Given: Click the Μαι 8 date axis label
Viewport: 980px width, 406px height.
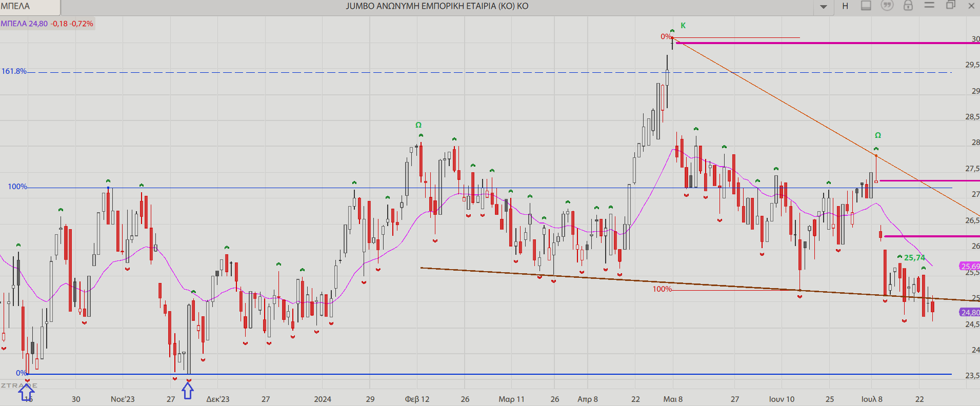Looking at the screenshot, I should tap(673, 399).
